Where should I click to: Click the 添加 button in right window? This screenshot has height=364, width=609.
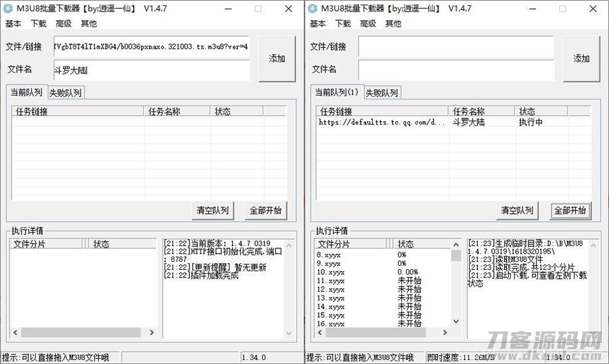tap(581, 59)
